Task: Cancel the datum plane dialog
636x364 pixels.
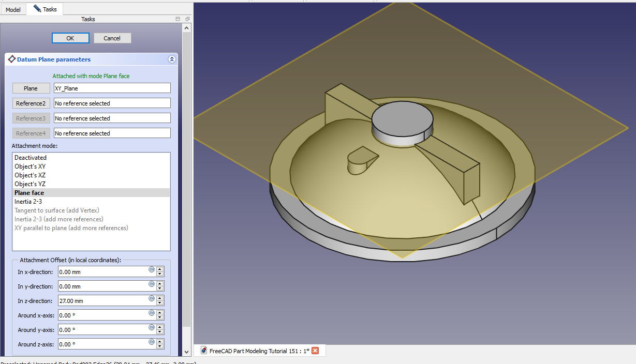Action: pyautogui.click(x=112, y=38)
